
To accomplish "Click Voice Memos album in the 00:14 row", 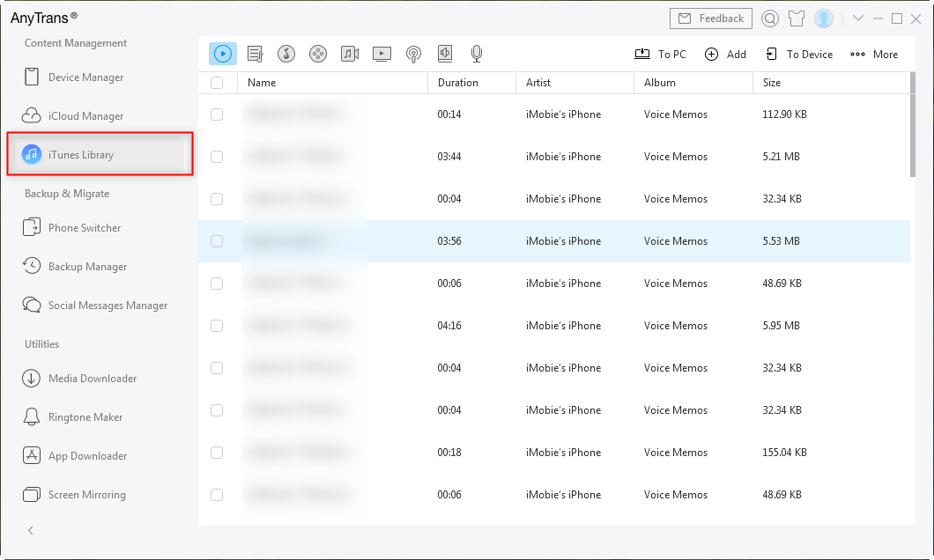I will [x=676, y=114].
